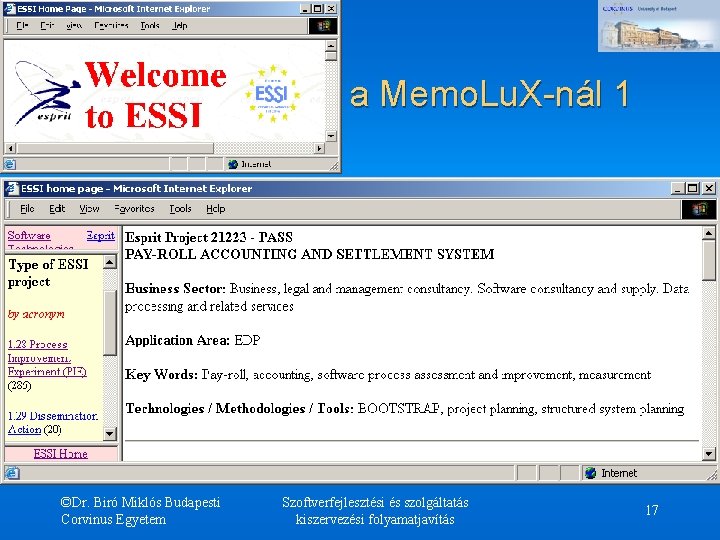The width and height of the screenshot is (720, 540).
Task: Click the 'by acronym' text
Action: (x=36, y=315)
